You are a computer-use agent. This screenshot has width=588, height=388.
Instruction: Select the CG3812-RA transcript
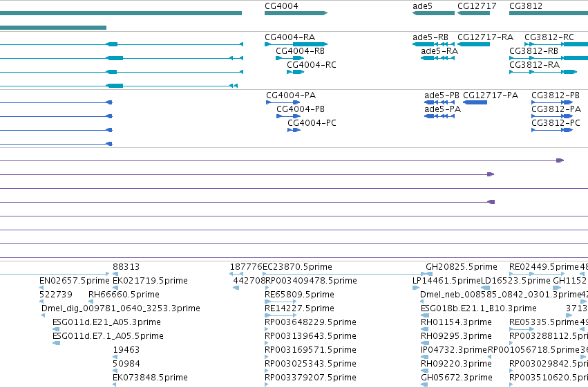(543, 72)
